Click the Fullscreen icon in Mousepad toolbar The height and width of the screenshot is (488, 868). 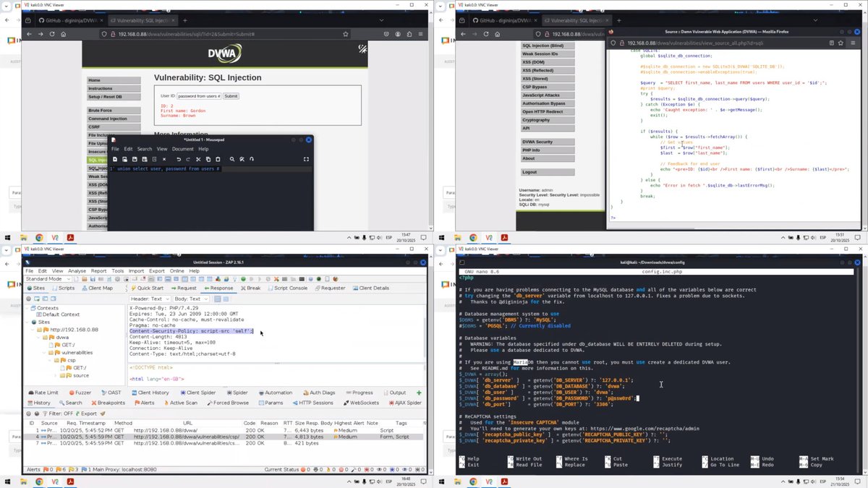coord(306,159)
